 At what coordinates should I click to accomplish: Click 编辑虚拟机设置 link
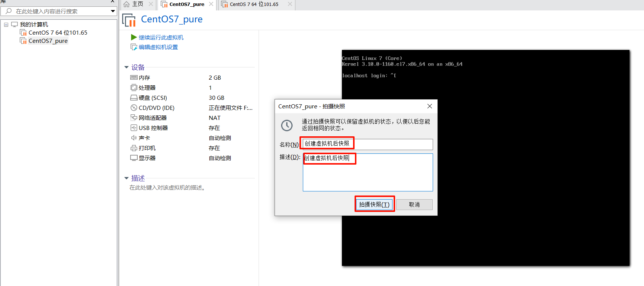pyautogui.click(x=158, y=47)
